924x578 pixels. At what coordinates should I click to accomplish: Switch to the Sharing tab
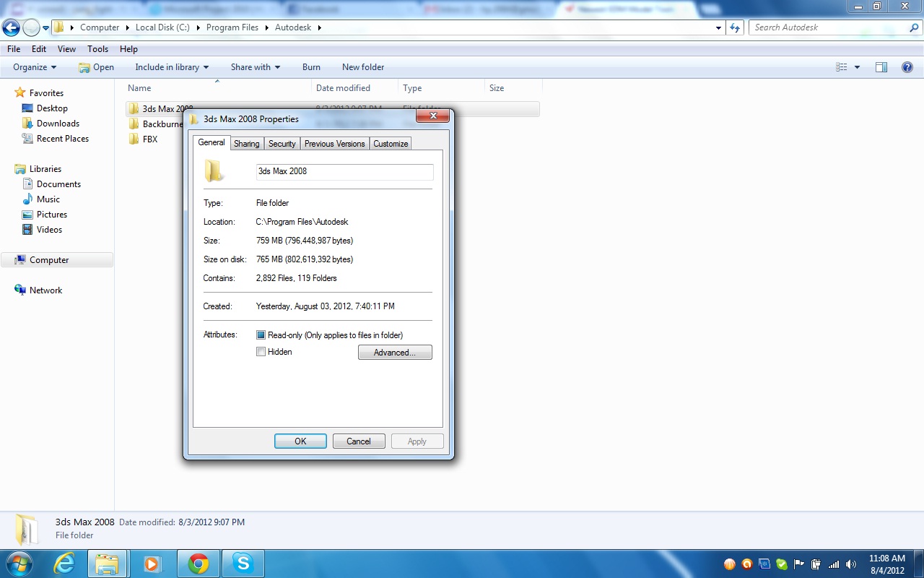(246, 144)
